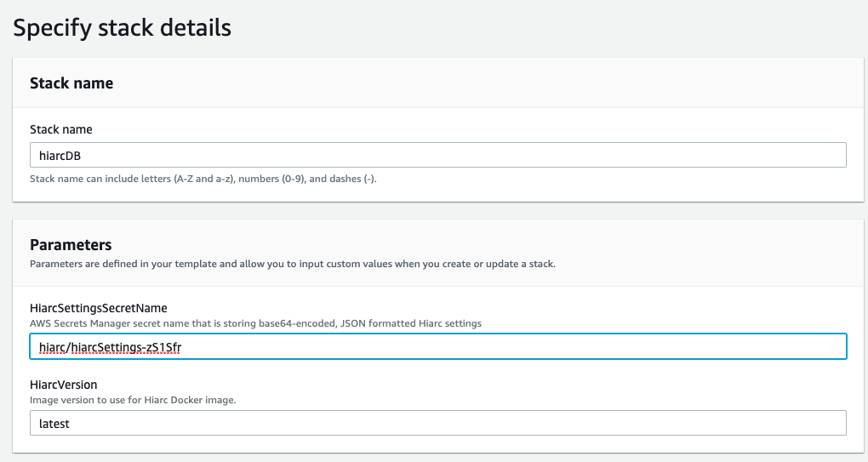Click the 'Specify stack details' heading

tap(123, 28)
